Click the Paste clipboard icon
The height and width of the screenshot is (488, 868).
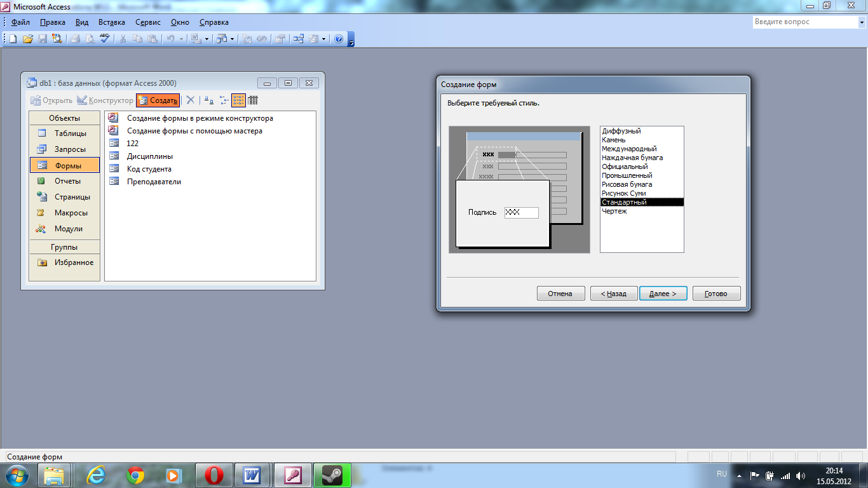152,39
